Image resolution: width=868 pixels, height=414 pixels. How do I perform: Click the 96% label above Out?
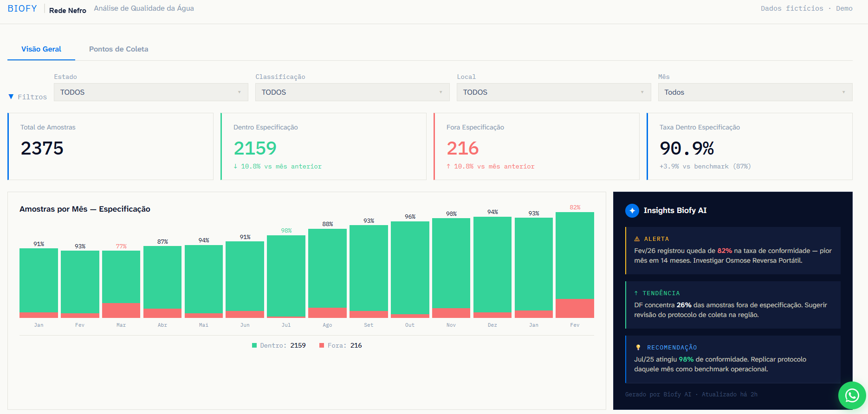[410, 217]
